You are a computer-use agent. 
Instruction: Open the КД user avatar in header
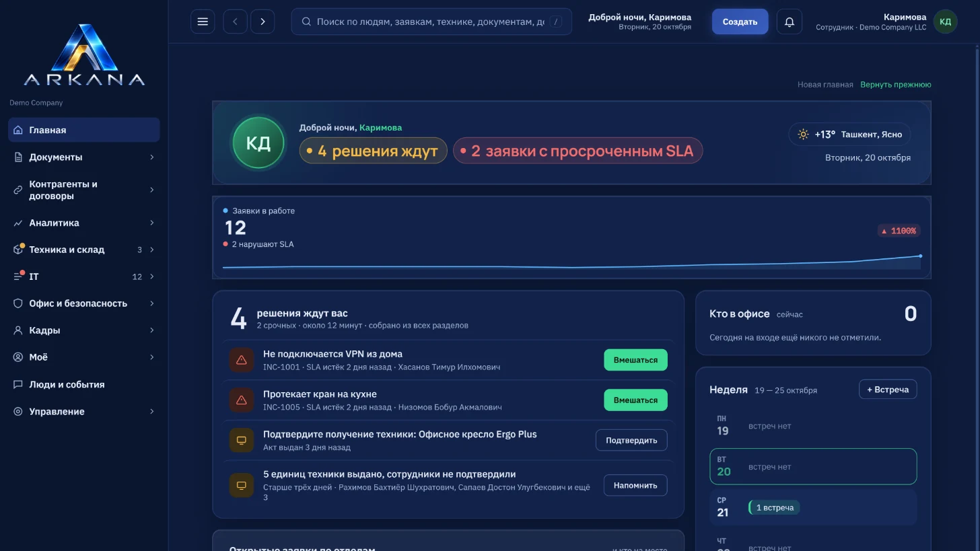[945, 22]
